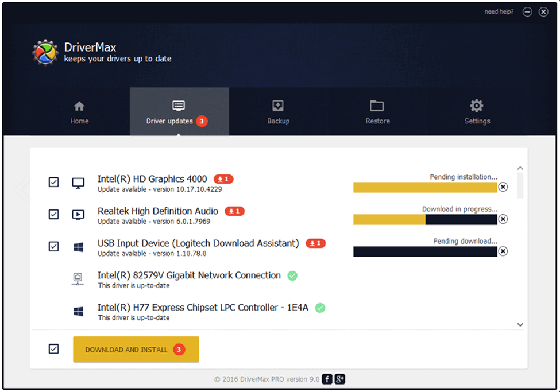Uncheck the Realtek High Definition Audio checkbox

pos(53,214)
